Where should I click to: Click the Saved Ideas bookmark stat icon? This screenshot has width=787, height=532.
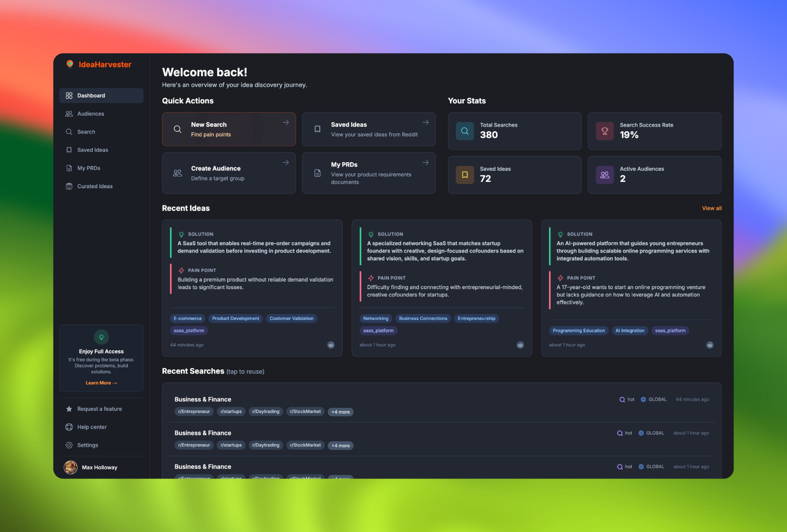(x=465, y=175)
